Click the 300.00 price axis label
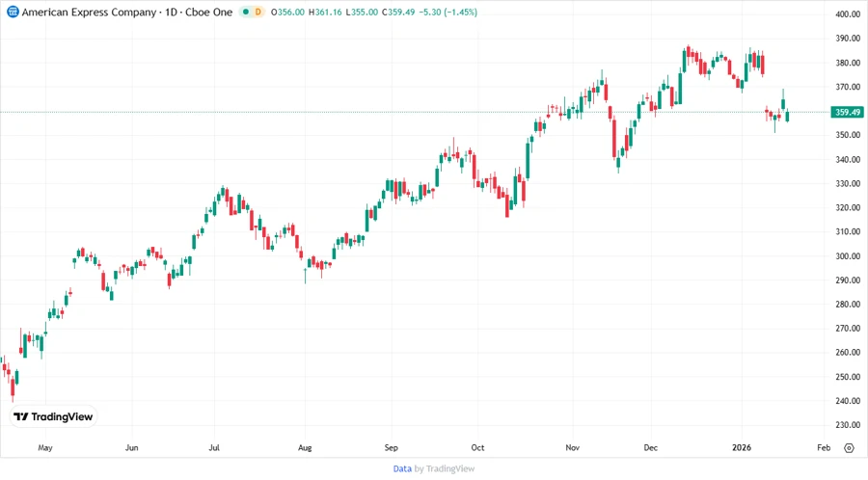Viewport: 868px width, 480px height. [x=848, y=256]
